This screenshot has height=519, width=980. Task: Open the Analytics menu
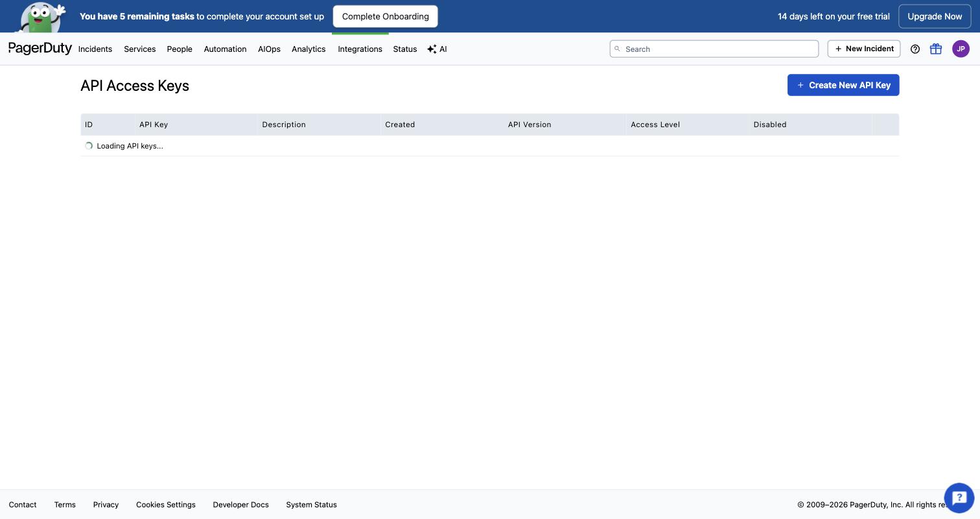[309, 49]
